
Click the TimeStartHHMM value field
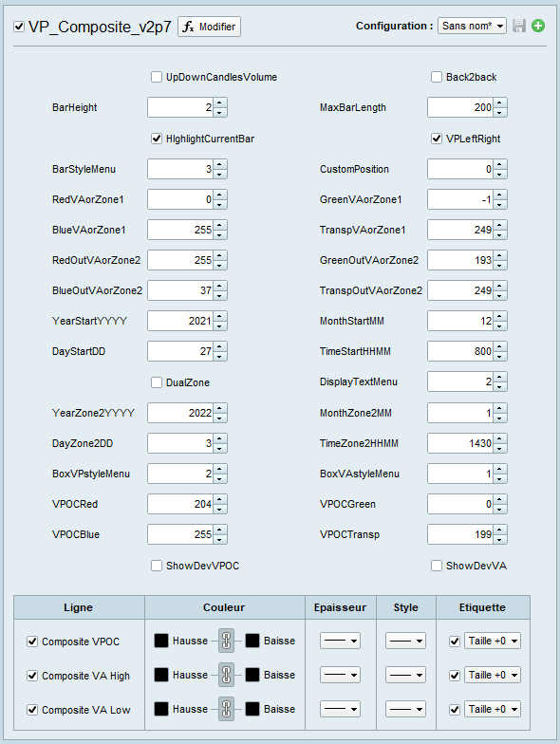tap(461, 351)
